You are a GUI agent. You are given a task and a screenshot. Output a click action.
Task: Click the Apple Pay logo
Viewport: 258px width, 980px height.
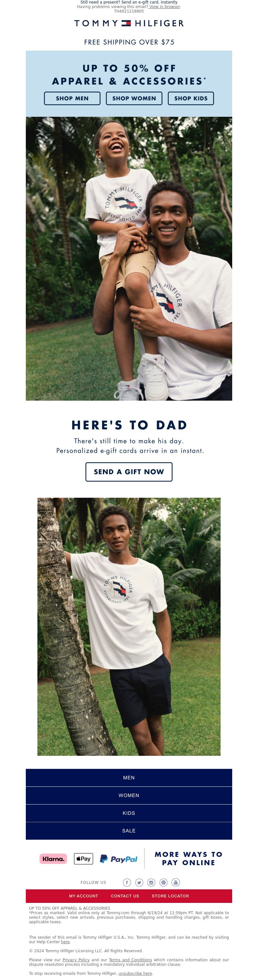[83, 859]
